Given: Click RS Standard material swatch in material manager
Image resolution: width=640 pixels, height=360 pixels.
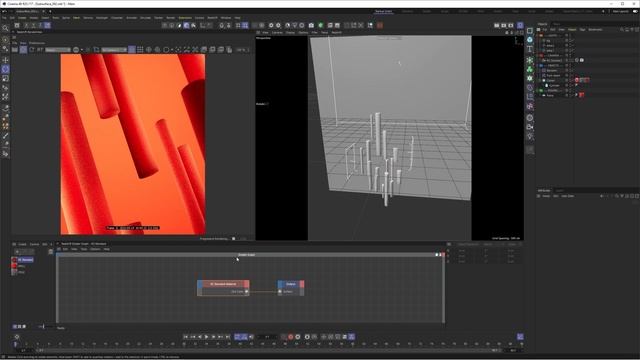Looking at the screenshot, I should [15, 260].
